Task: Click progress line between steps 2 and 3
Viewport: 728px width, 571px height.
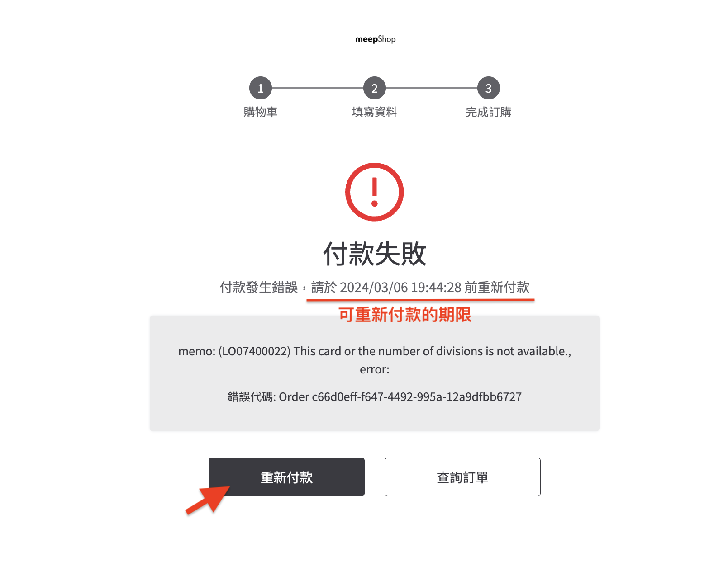Action: [432, 88]
